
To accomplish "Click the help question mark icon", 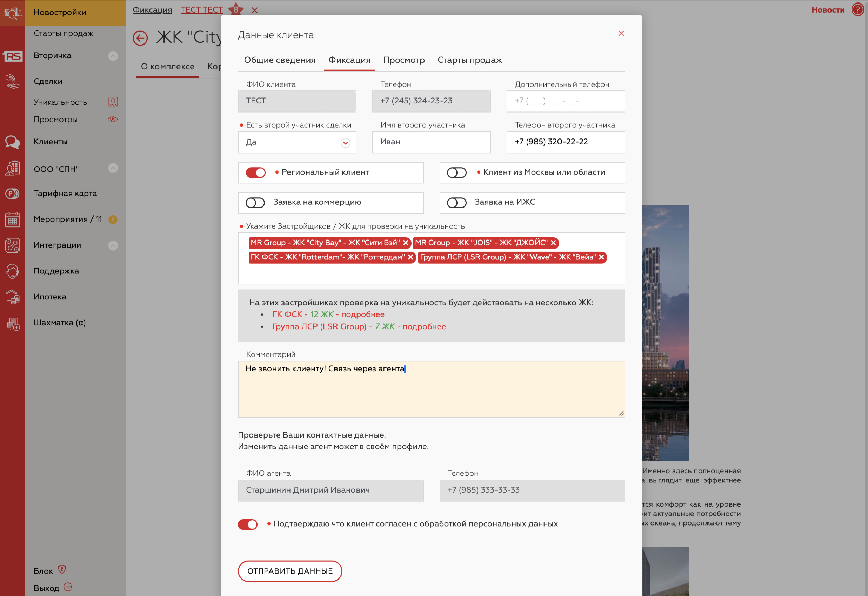I will click(x=857, y=9).
